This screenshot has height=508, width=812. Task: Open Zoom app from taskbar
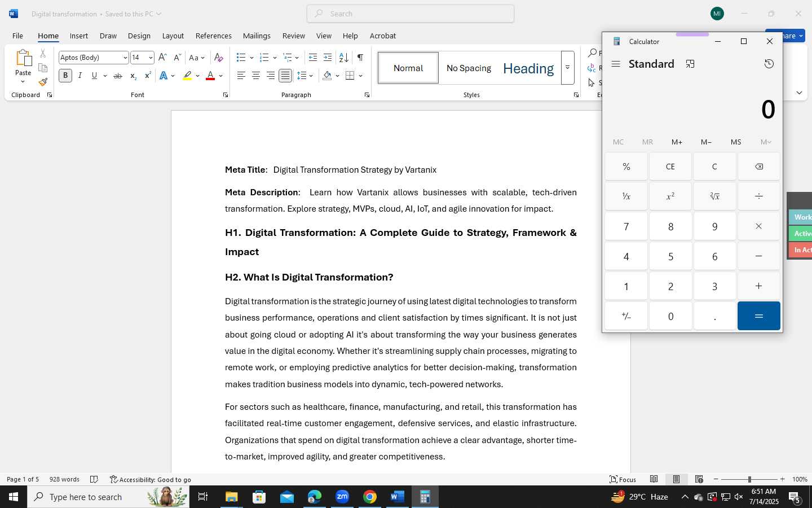[x=342, y=497]
